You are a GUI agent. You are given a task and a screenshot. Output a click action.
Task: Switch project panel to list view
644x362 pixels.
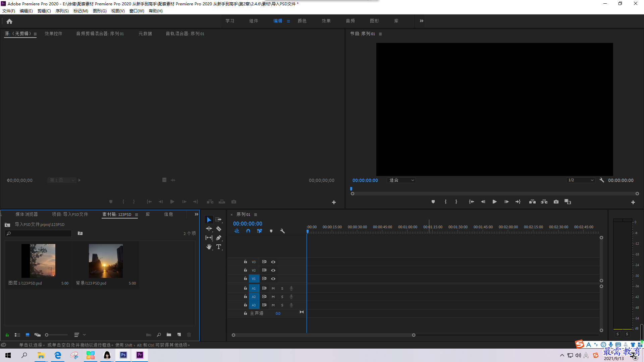coord(17,335)
